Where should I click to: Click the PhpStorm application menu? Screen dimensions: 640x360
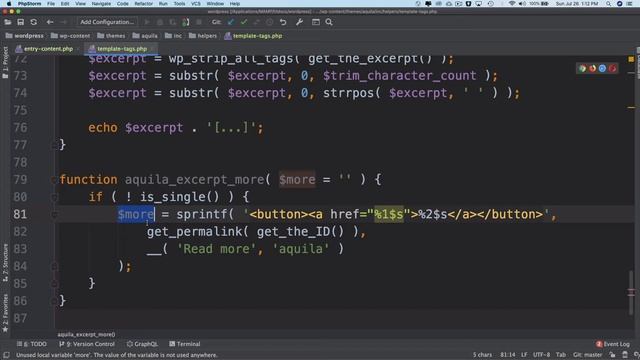point(29,4)
